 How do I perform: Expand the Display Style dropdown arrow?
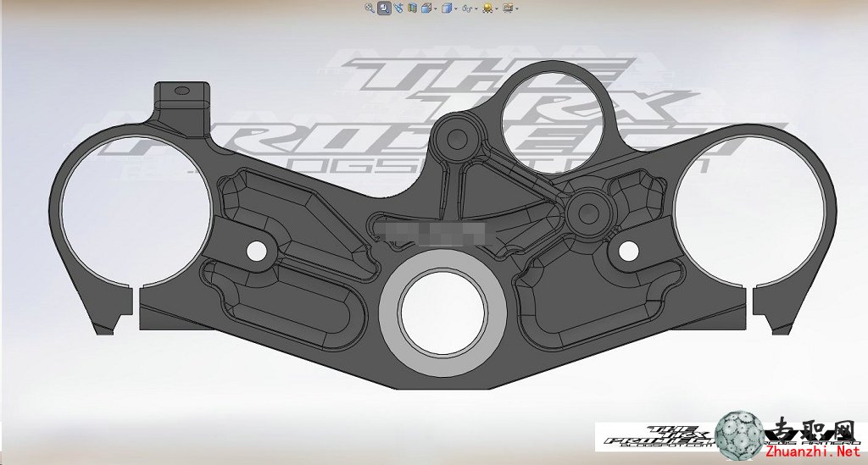click(456, 8)
